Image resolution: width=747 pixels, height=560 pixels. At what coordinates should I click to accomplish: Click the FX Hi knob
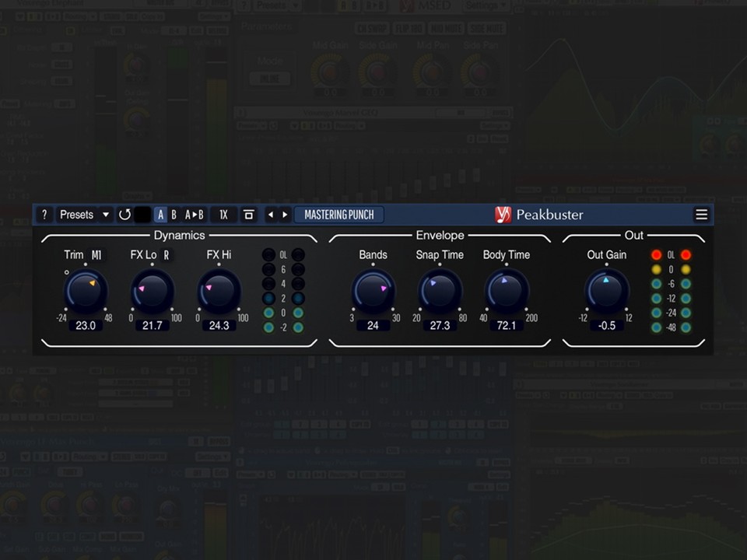click(x=219, y=291)
